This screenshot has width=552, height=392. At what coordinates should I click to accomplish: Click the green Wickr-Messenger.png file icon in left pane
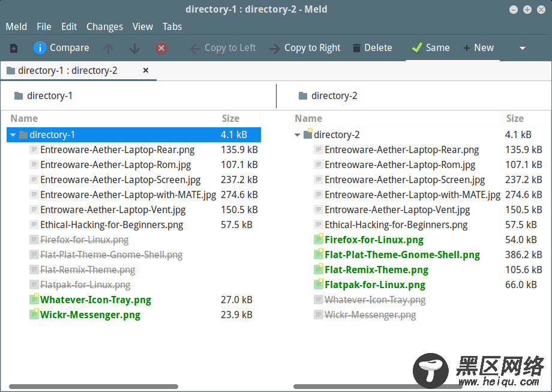tap(34, 314)
